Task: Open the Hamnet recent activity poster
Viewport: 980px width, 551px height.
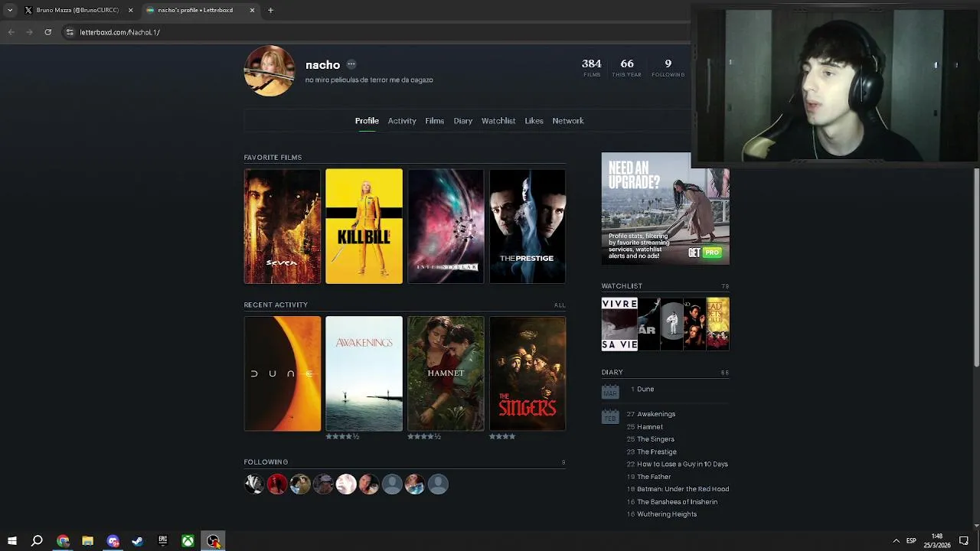Action: pyautogui.click(x=446, y=373)
